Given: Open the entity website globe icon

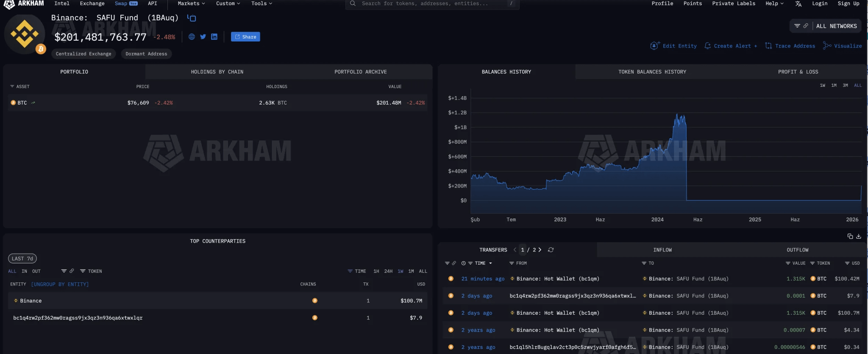Looking at the screenshot, I should (192, 37).
